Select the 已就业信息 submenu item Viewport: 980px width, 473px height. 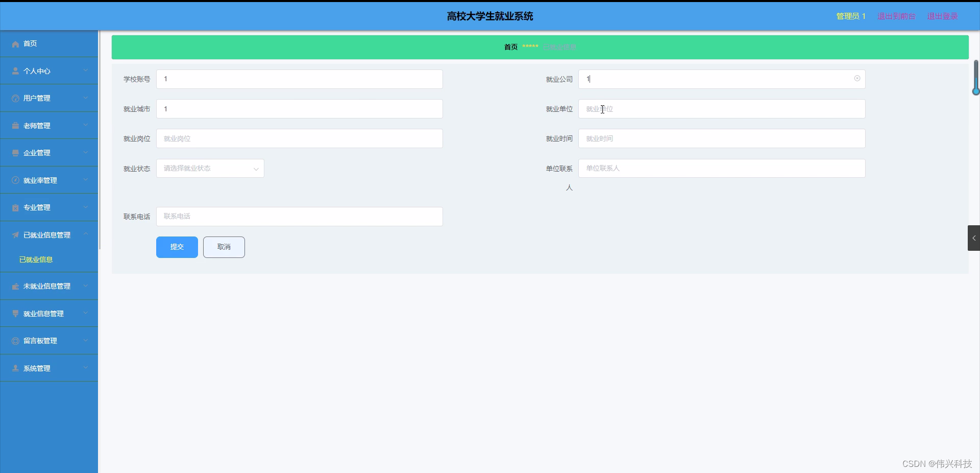35,259
